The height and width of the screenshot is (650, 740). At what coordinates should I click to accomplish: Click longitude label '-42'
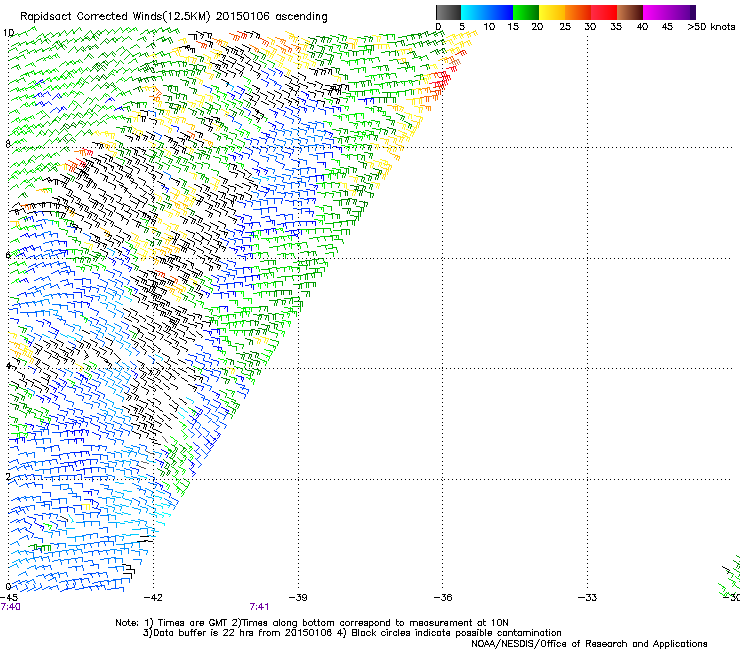(x=152, y=598)
